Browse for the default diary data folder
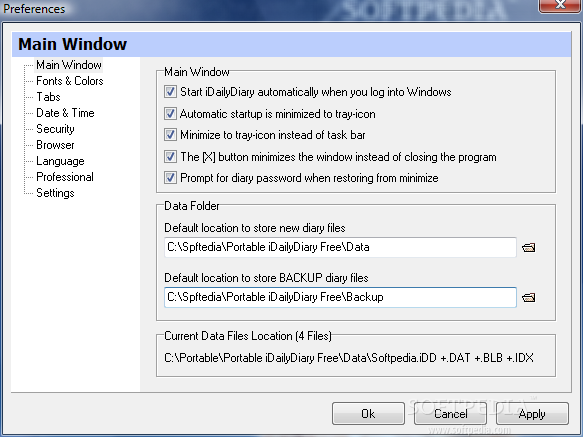 click(x=528, y=247)
